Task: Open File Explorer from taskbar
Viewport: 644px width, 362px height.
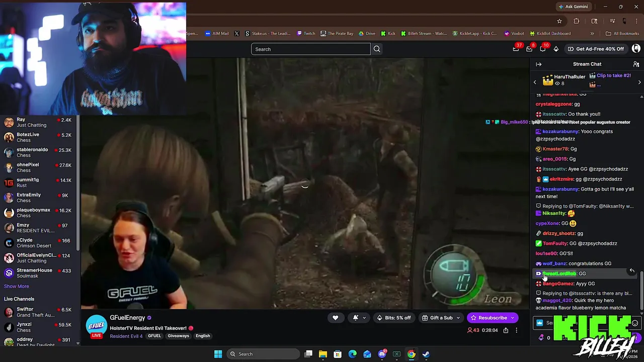Action: (323, 354)
